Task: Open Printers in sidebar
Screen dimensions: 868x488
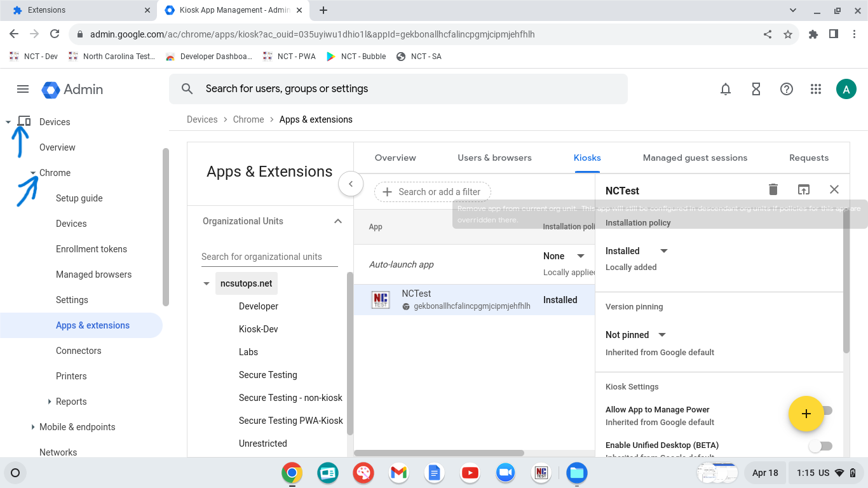Action: click(71, 376)
